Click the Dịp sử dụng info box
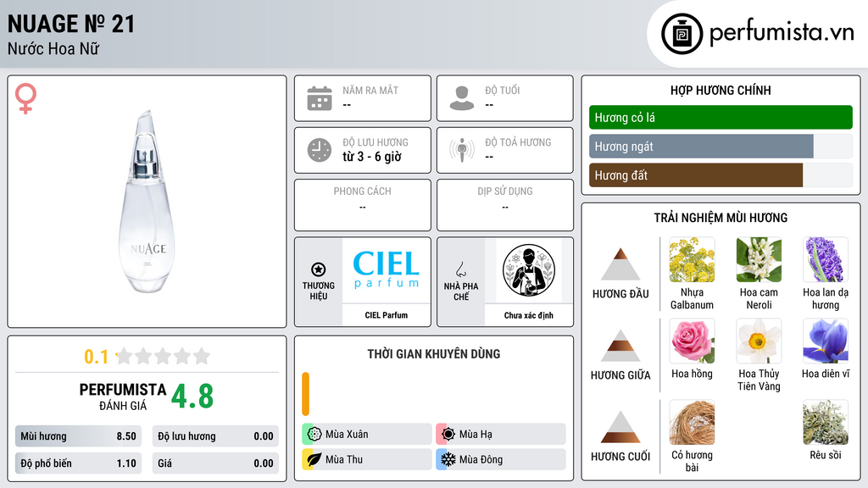Screen dimensions: 868x488 point(505,205)
